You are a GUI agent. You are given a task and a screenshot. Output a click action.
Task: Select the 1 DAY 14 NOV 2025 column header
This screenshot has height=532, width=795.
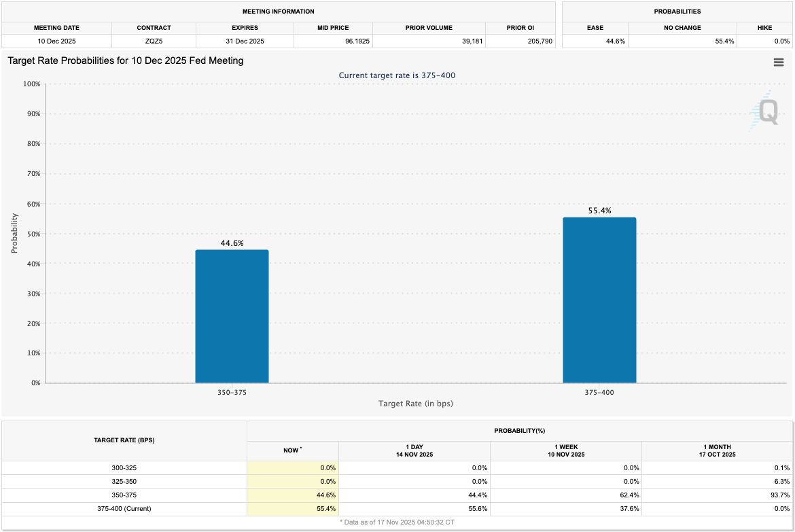(414, 450)
